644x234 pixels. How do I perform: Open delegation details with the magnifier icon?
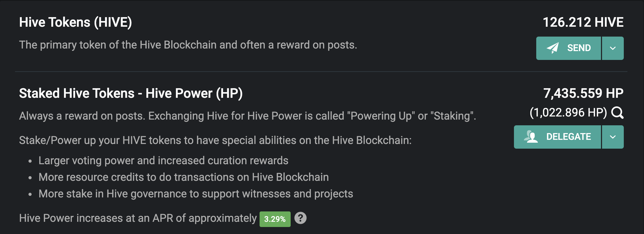(617, 113)
